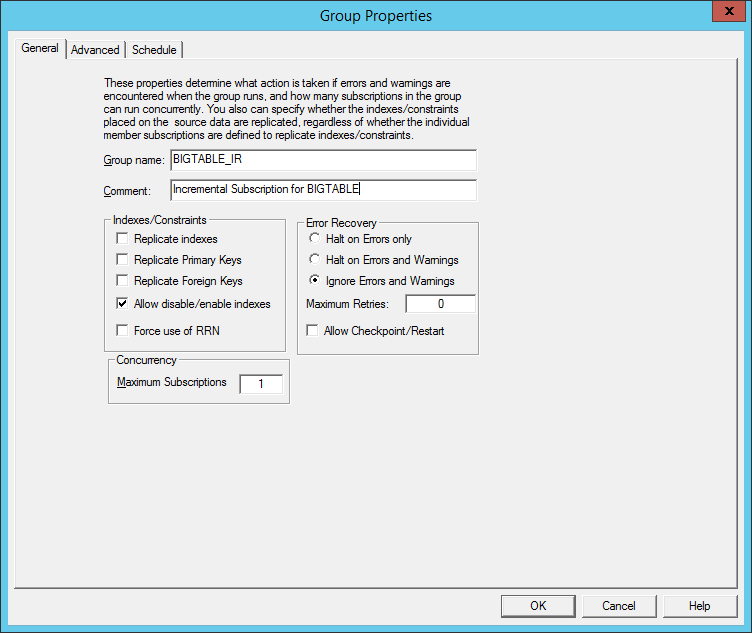Enable the Replicate indexes checkbox

[x=122, y=239]
